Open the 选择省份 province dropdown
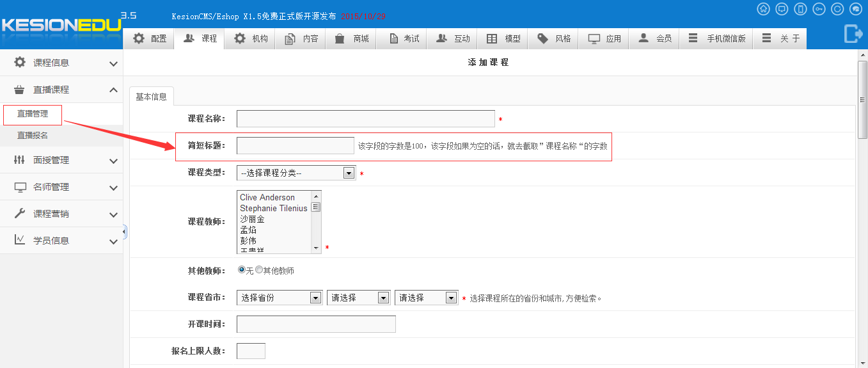 (x=279, y=298)
